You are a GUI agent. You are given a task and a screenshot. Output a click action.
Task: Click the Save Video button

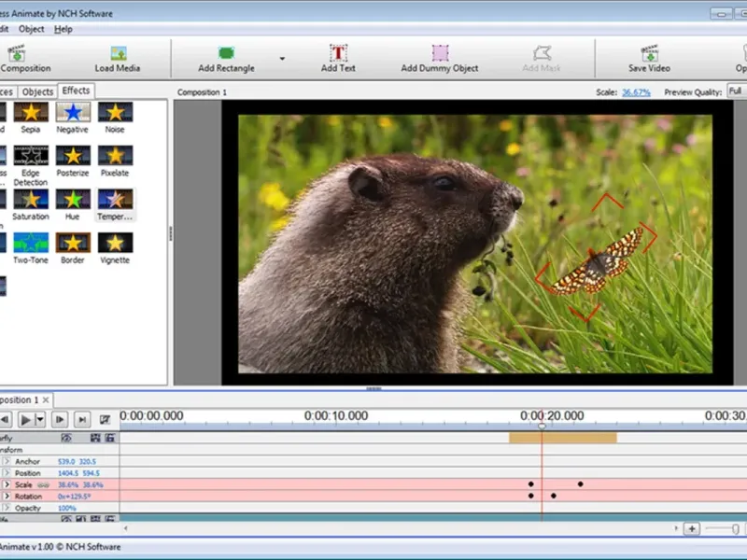[649, 54]
